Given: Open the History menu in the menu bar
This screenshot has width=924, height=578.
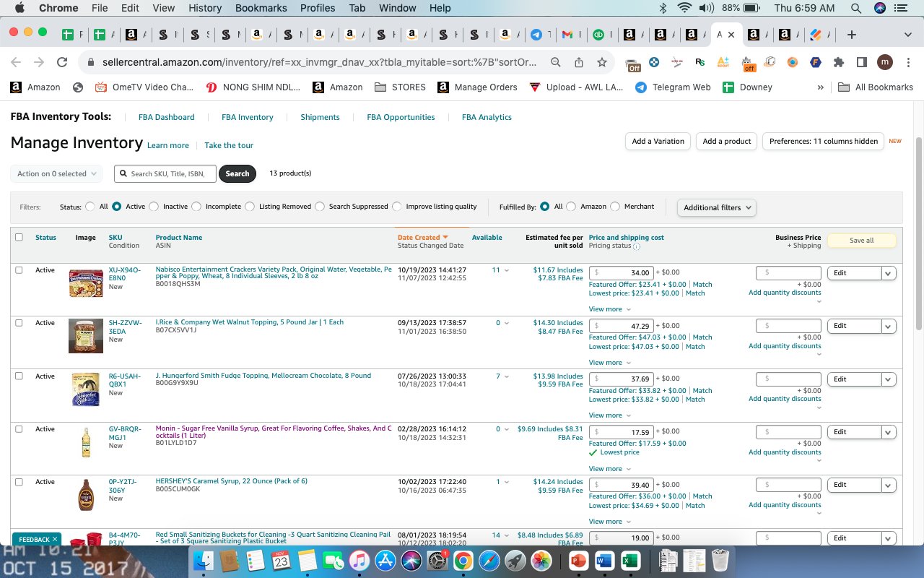Looking at the screenshot, I should tap(205, 8).
